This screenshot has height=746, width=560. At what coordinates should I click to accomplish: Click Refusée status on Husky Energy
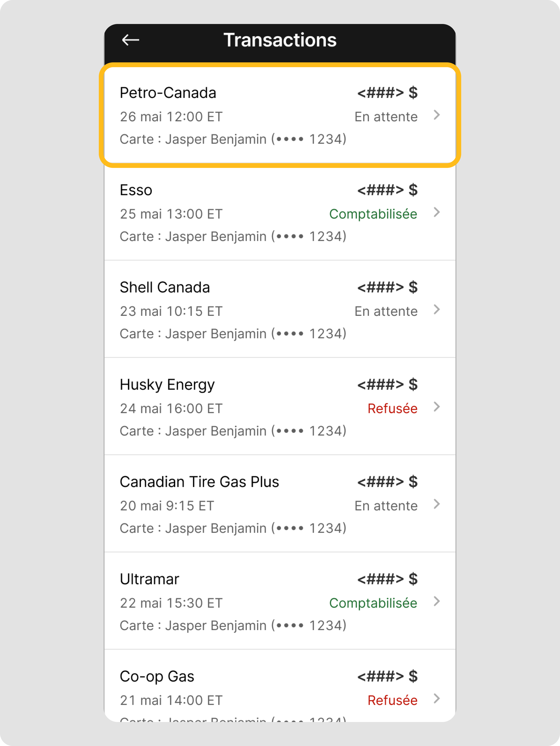[392, 408]
